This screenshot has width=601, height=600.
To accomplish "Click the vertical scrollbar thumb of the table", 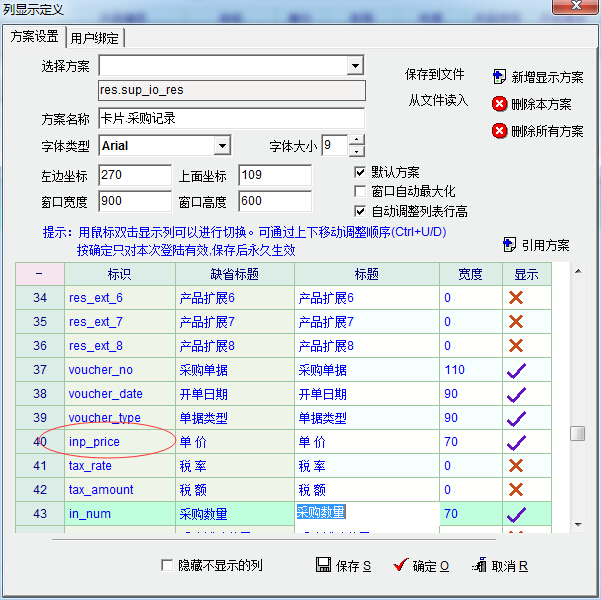I will point(577,433).
